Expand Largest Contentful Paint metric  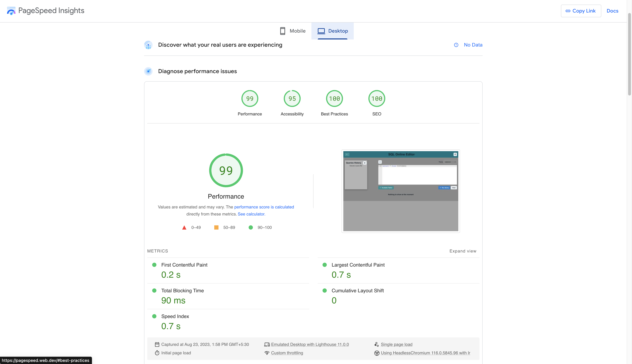[x=358, y=265]
